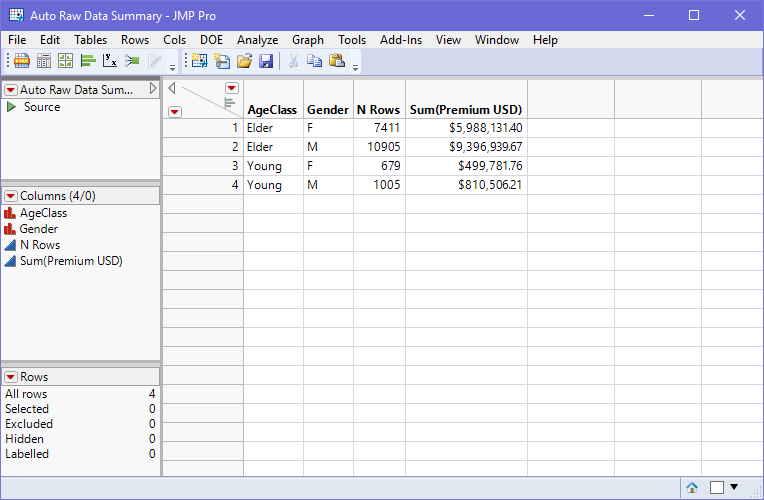Screen dimensions: 764x500
Task: Click the Selected rows count entry
Action: [80, 409]
